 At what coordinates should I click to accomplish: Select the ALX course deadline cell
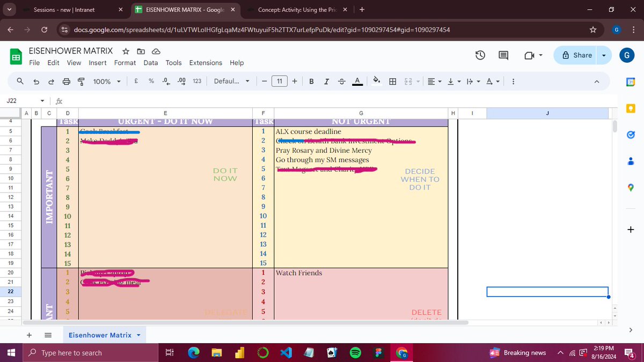pos(361,131)
